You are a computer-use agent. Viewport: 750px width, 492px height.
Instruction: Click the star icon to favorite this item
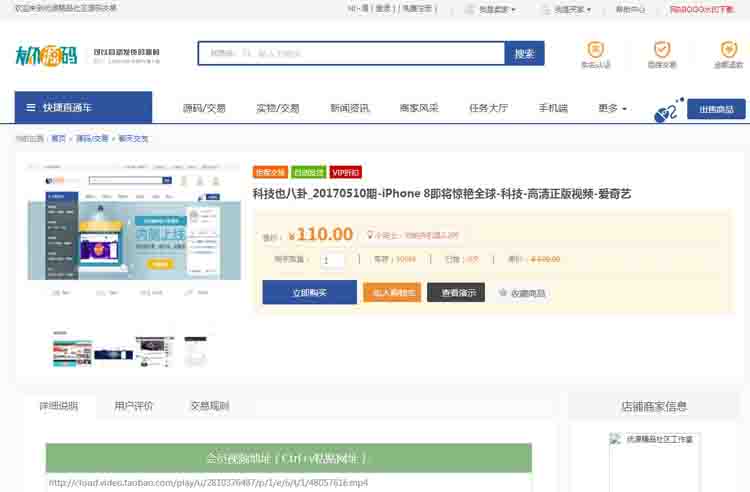coord(503,293)
